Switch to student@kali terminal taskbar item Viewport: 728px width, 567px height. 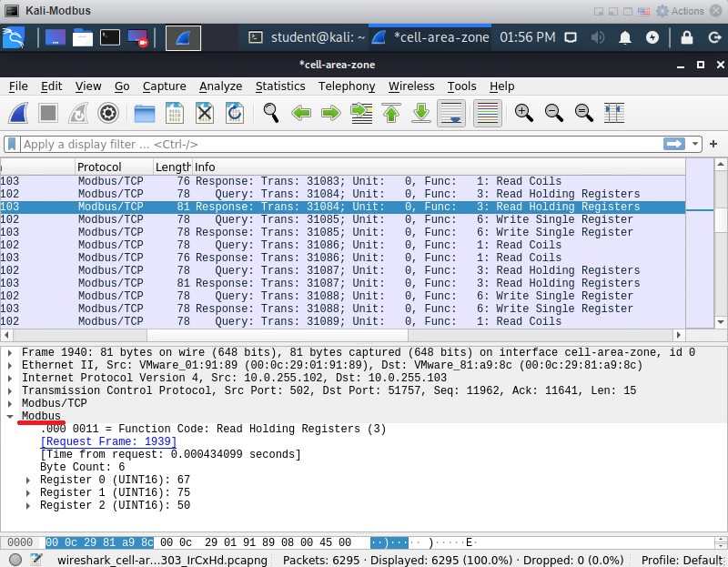pyautogui.click(x=306, y=37)
